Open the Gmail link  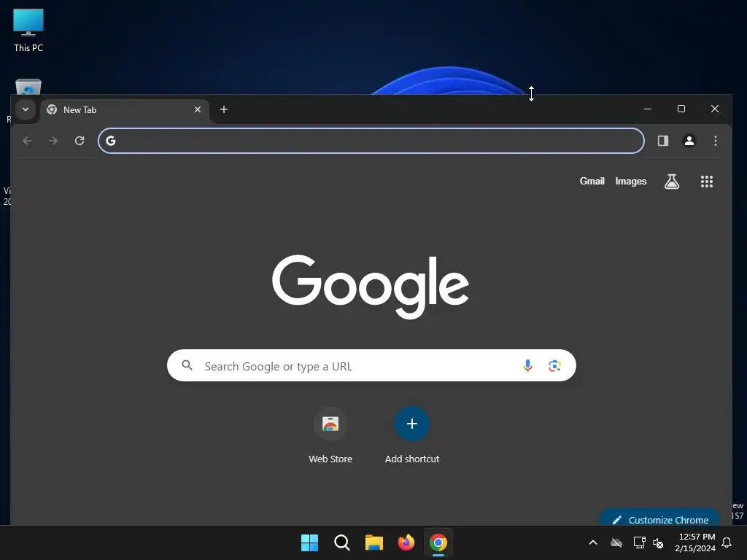point(592,181)
